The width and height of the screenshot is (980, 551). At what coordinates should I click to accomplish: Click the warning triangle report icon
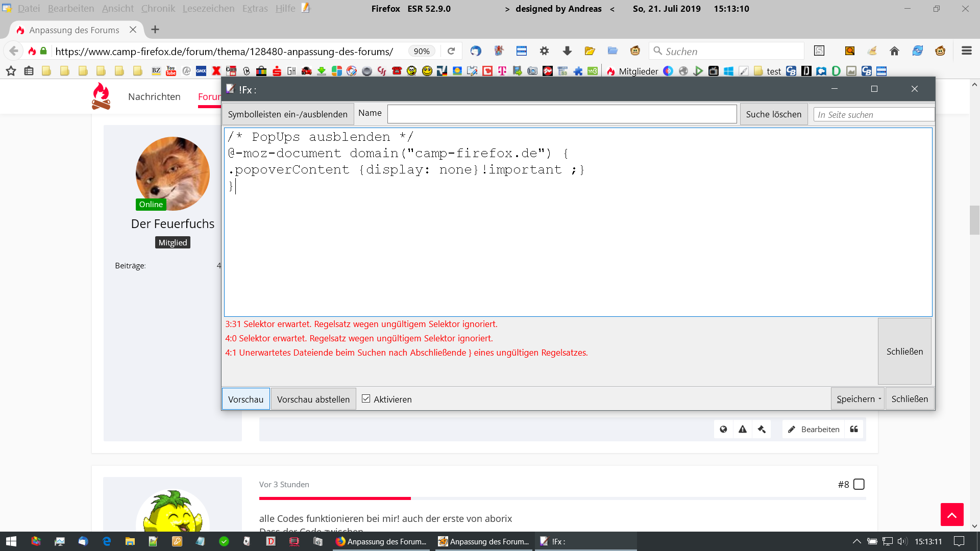click(743, 429)
